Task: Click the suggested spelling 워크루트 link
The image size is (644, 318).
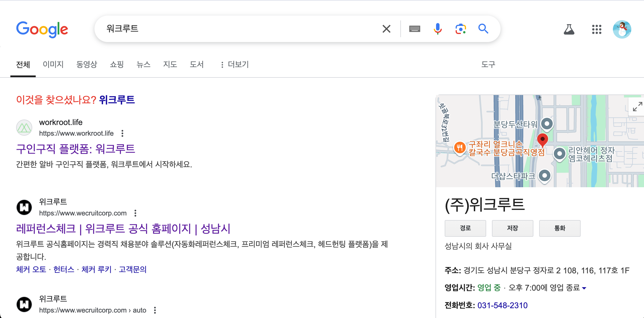Action: click(117, 100)
